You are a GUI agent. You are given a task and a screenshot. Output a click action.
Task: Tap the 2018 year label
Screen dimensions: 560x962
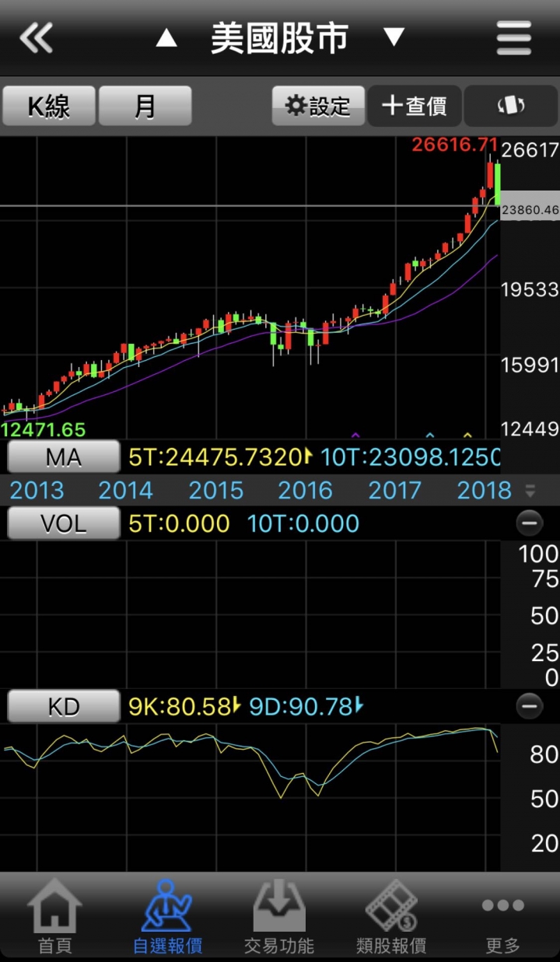(485, 491)
